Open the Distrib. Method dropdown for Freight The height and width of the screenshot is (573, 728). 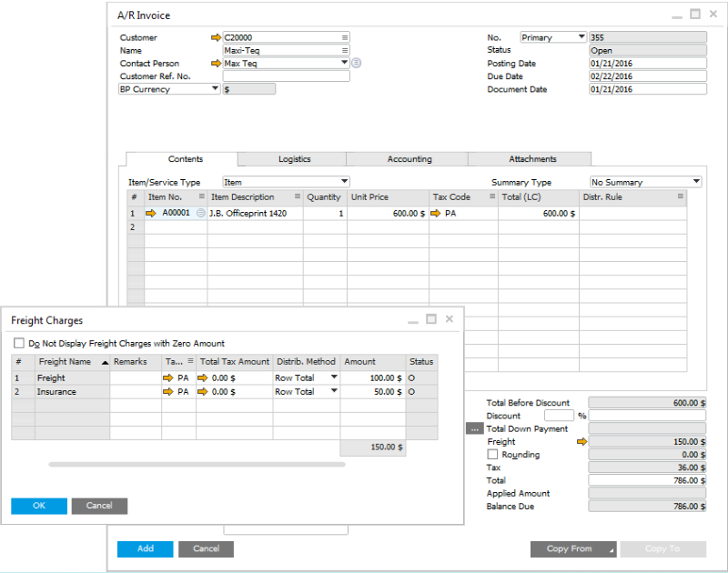[x=333, y=377]
